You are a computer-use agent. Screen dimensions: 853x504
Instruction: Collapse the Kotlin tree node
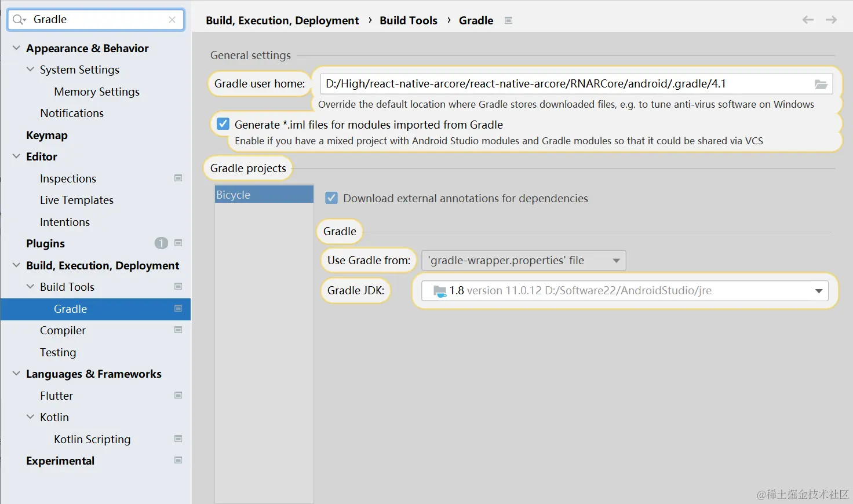point(30,417)
